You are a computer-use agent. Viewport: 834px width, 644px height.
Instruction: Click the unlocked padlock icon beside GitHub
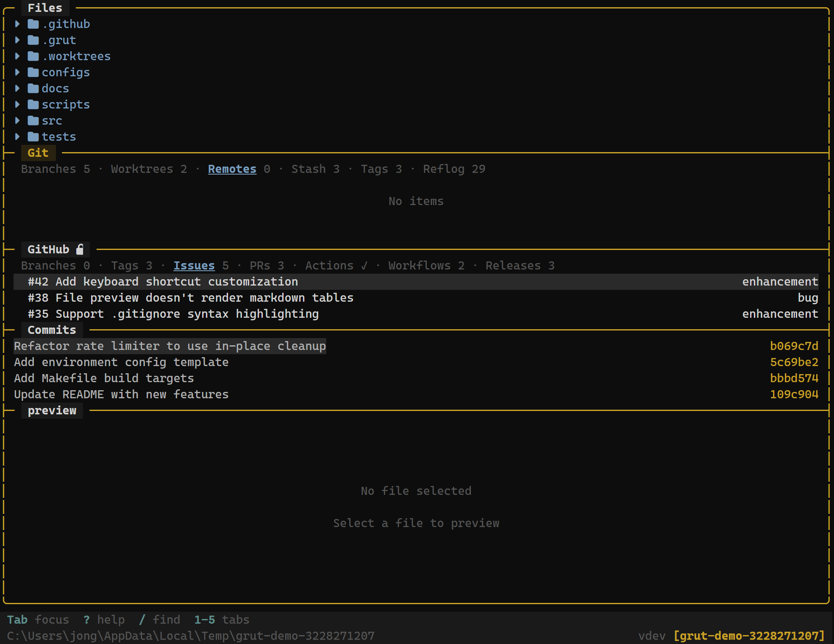(80, 249)
